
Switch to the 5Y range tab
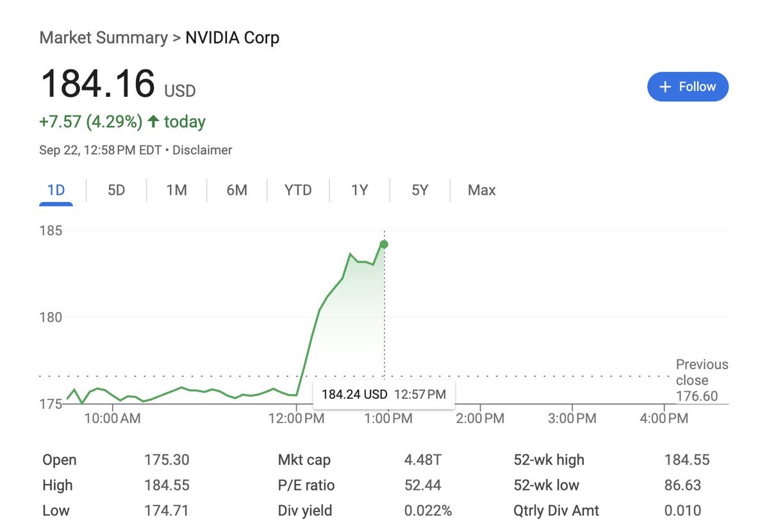[420, 190]
